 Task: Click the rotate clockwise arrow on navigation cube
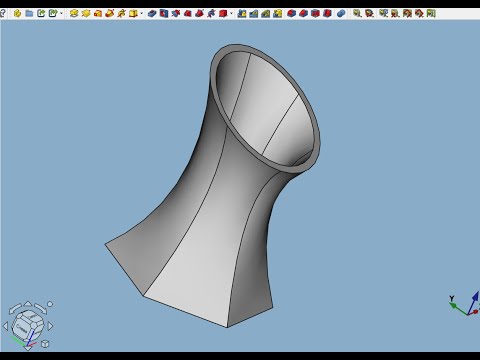[40, 308]
